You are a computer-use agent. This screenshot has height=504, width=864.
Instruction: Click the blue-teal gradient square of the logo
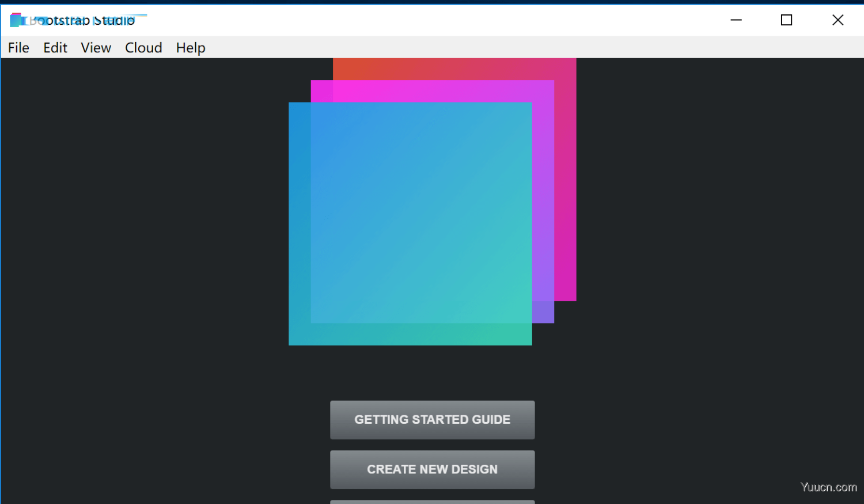tap(410, 223)
